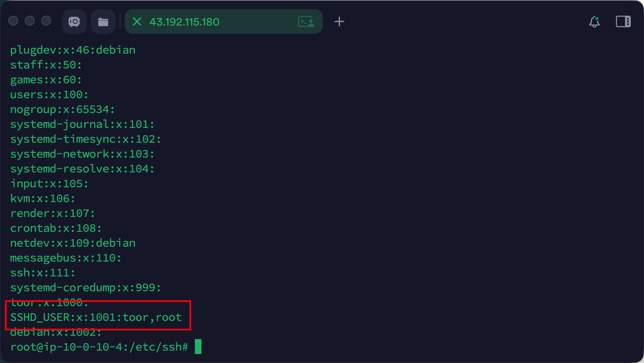Screen dimensions: 644x363
Task: Click the terminal sharing icon in the tab
Action: point(306,21)
